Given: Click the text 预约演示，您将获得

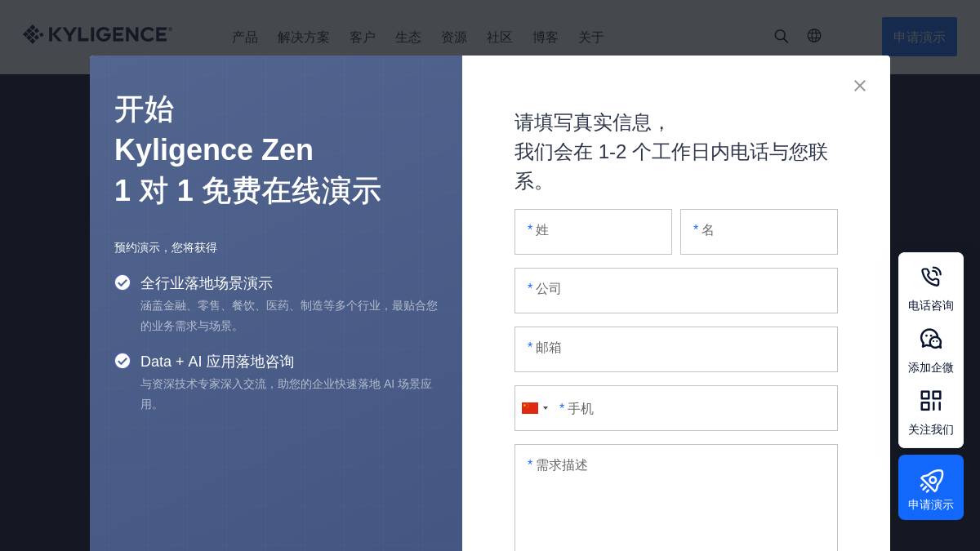Looking at the screenshot, I should [166, 247].
